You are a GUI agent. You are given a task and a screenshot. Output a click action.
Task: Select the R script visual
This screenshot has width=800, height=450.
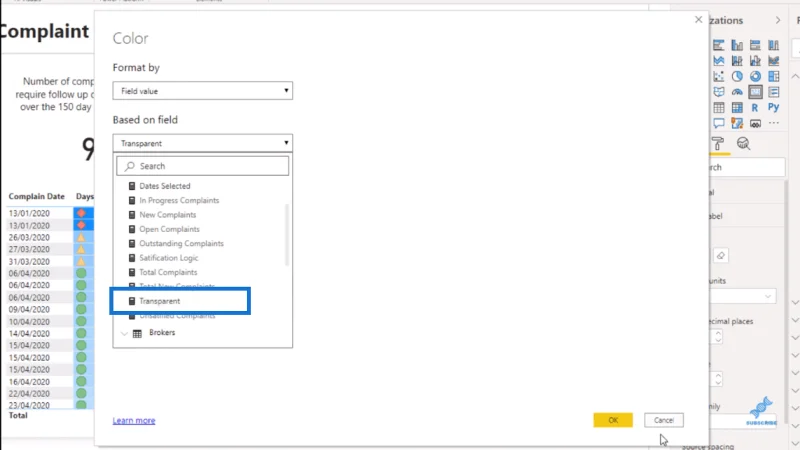[x=755, y=108]
